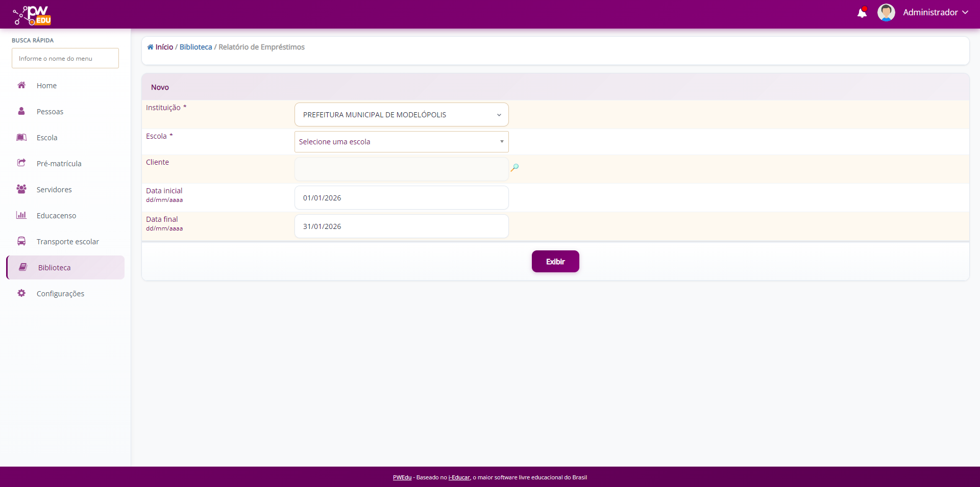Click the Data inicial date field
This screenshot has height=487, width=980.
pos(401,198)
